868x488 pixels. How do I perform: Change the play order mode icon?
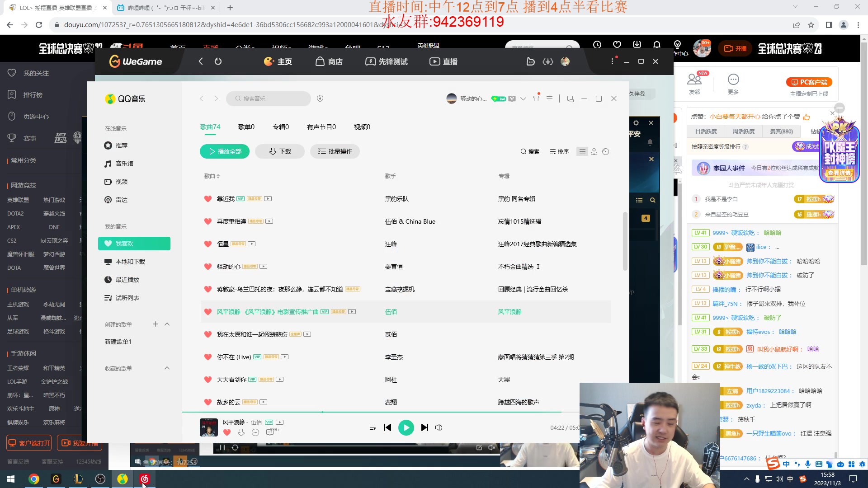click(373, 427)
